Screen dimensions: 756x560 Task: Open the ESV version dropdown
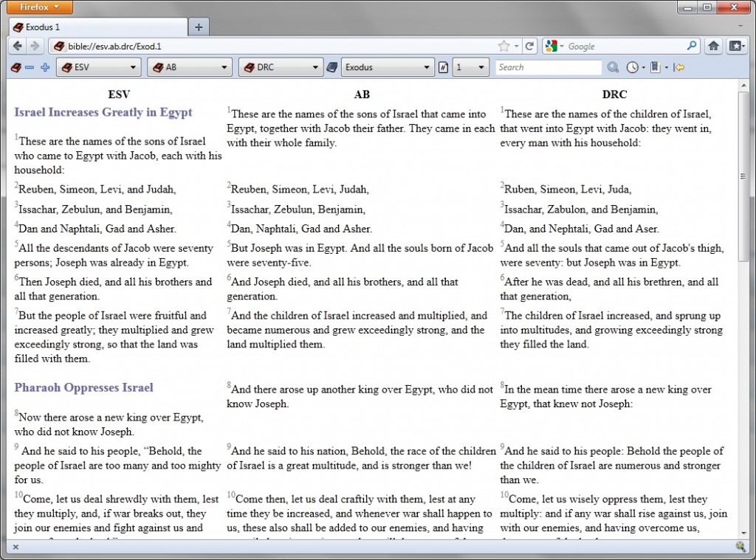[x=99, y=68]
